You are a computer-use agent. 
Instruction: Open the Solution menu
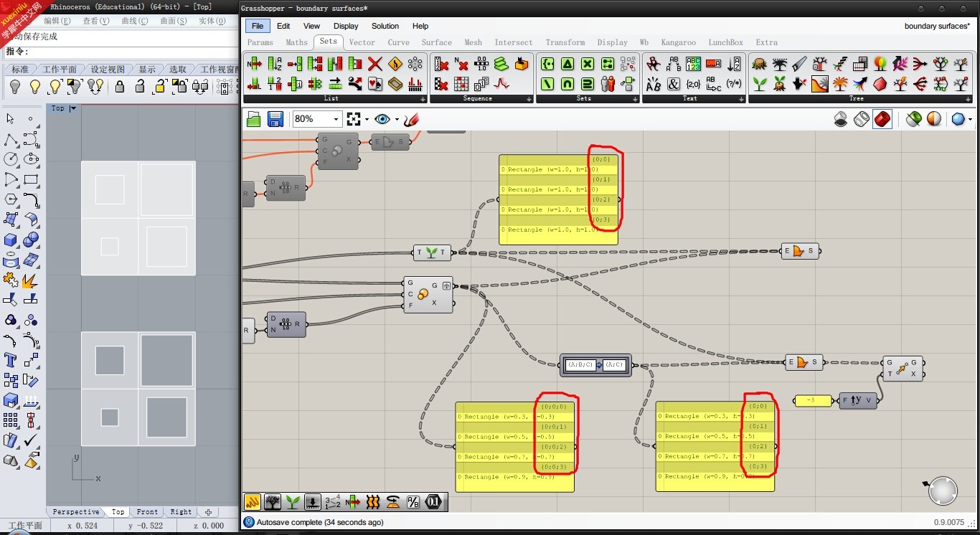385,26
